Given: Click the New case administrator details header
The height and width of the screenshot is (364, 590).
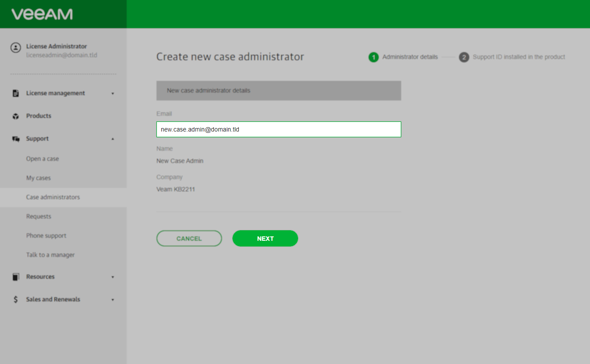Looking at the screenshot, I should pos(279,90).
